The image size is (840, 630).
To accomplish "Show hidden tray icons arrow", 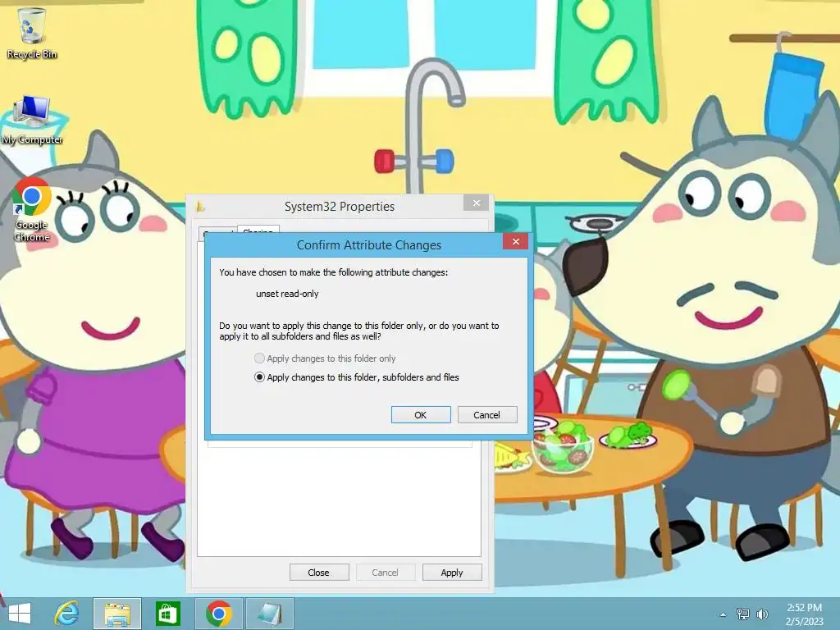I will coord(724,614).
